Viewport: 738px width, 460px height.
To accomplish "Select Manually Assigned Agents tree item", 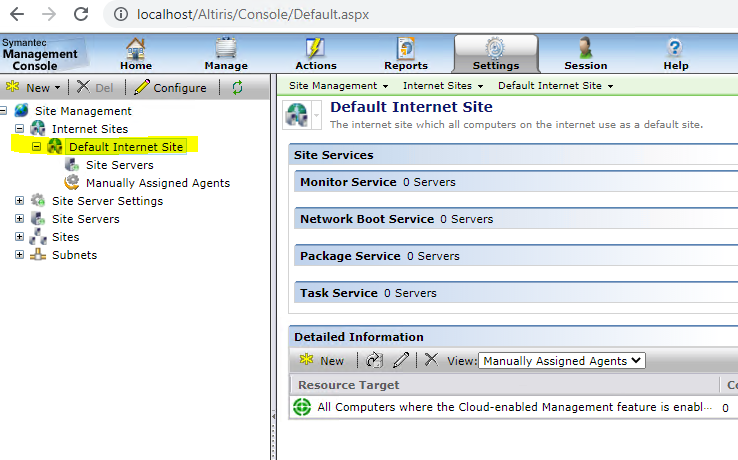I will tap(158, 183).
